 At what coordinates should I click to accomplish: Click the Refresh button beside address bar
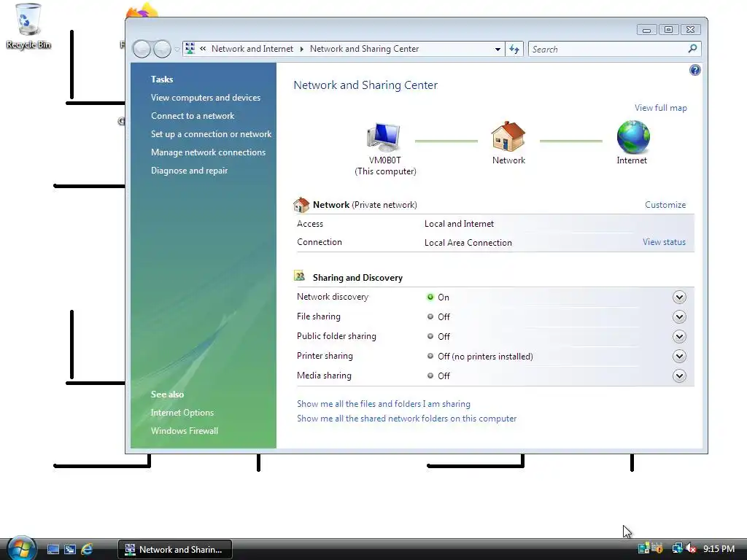(514, 49)
